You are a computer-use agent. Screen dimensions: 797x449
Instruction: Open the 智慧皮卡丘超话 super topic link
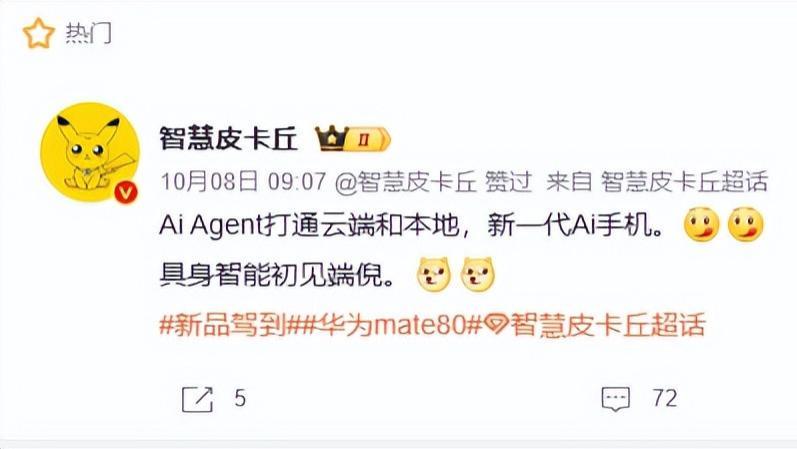tap(595, 324)
